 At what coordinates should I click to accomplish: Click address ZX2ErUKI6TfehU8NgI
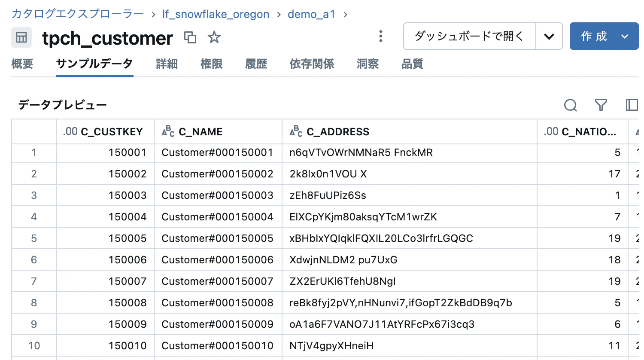tap(343, 281)
